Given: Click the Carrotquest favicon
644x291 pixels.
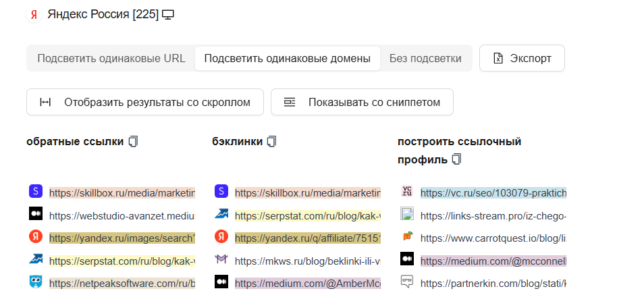Looking at the screenshot, I should (x=407, y=237).
